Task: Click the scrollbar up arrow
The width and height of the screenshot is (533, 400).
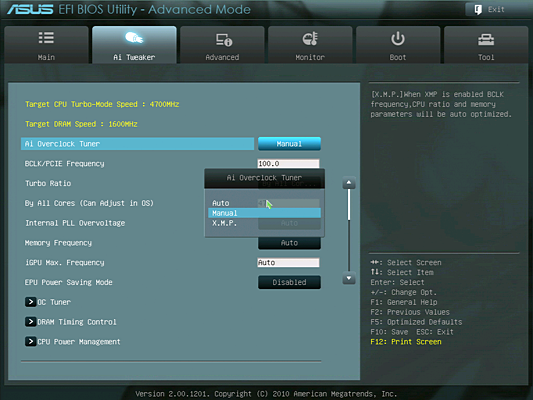Action: click(349, 183)
